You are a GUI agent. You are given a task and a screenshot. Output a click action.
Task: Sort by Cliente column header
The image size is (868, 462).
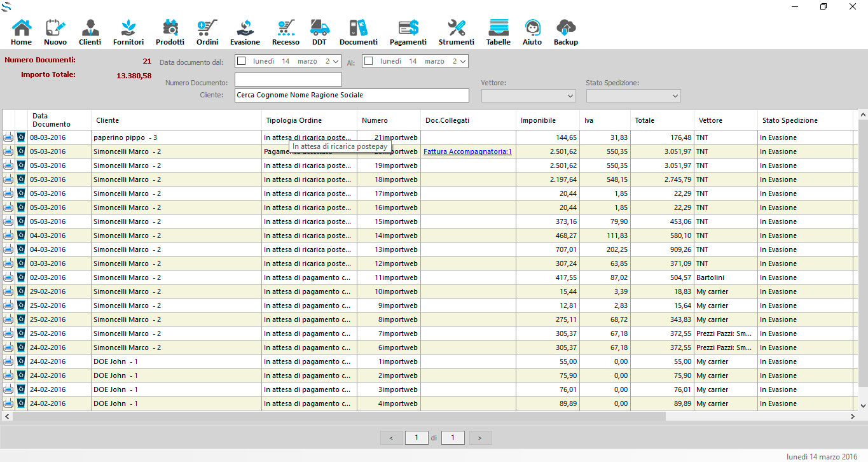click(x=176, y=120)
